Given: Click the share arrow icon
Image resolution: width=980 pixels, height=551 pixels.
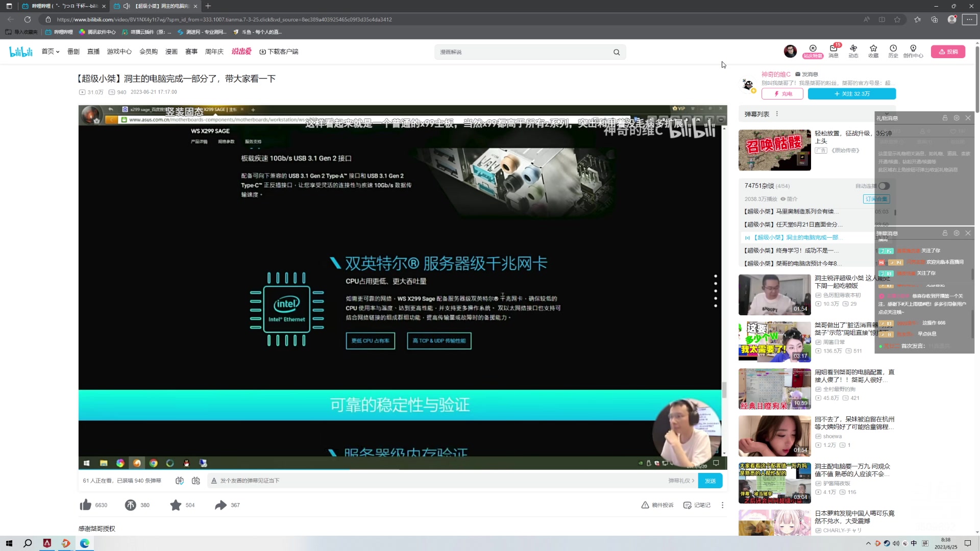Looking at the screenshot, I should (220, 505).
